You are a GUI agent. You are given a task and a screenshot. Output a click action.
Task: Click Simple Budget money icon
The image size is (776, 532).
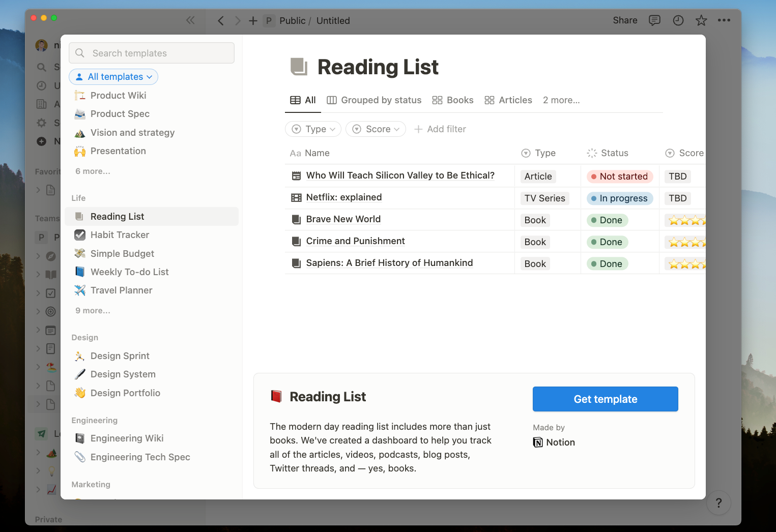click(x=80, y=253)
